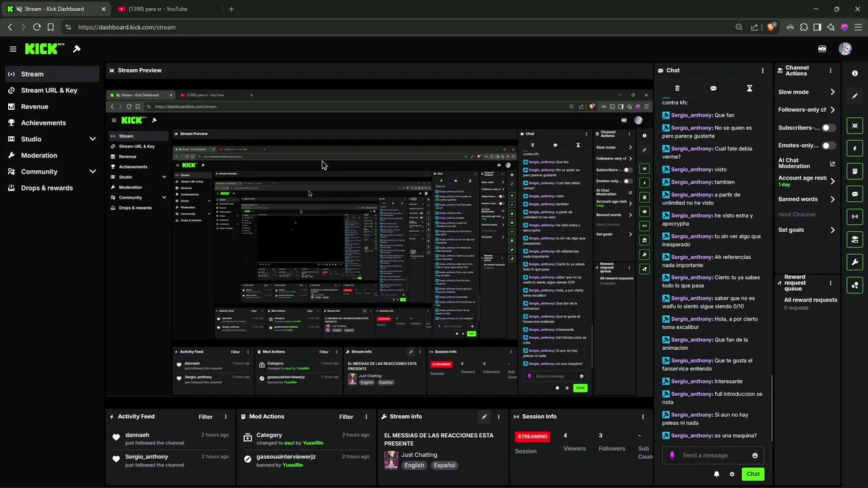
Task: Open Mod Actions three-dot menu
Action: 366,417
